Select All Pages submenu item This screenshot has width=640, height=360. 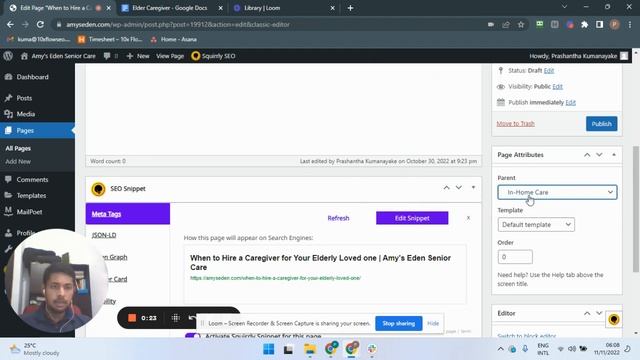coord(18,148)
